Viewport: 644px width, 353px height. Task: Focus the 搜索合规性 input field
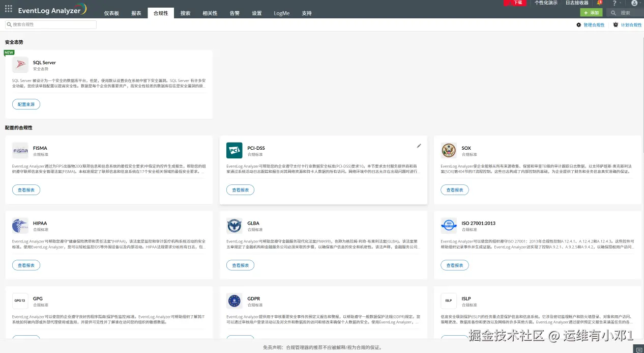tap(51, 24)
